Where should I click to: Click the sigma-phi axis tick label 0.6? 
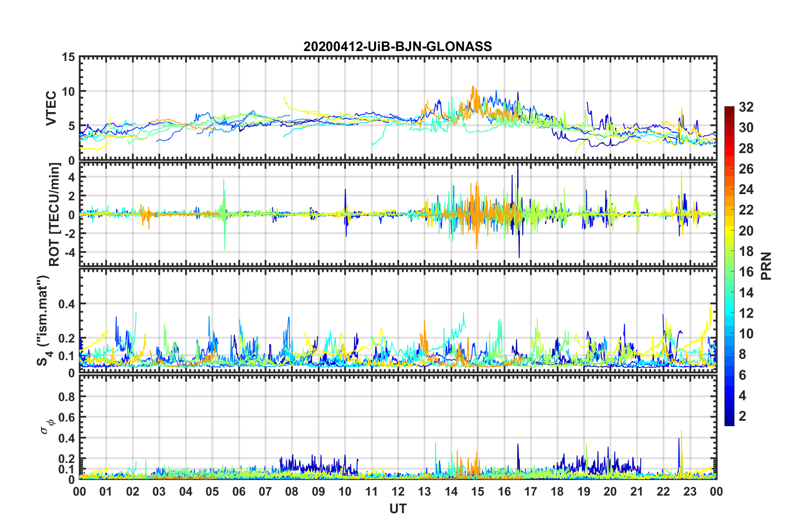click(x=67, y=417)
